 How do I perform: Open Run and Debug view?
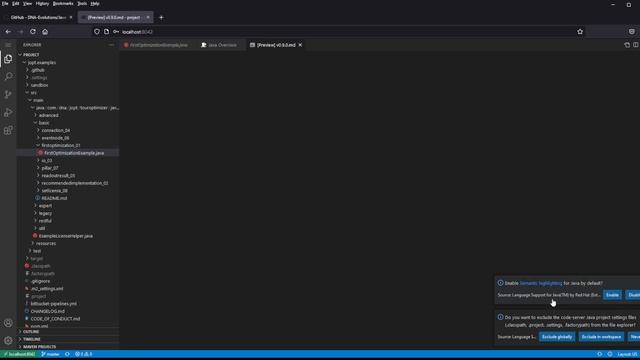[x=8, y=113]
